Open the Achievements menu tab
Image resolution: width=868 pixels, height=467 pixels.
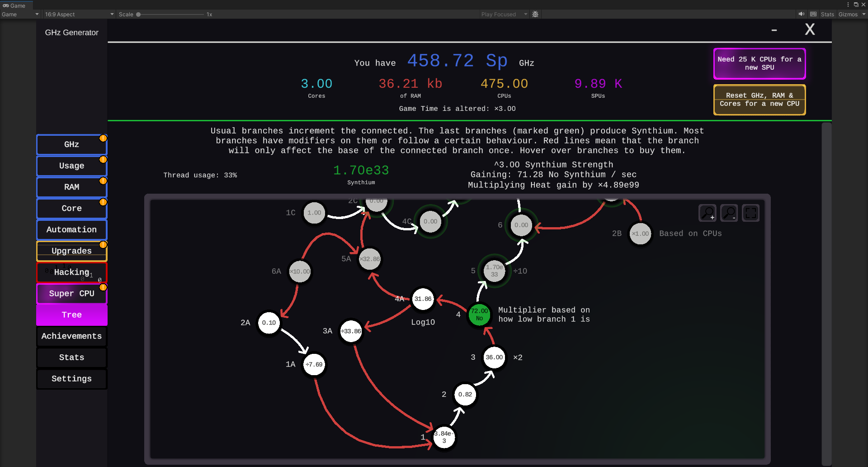(72, 336)
